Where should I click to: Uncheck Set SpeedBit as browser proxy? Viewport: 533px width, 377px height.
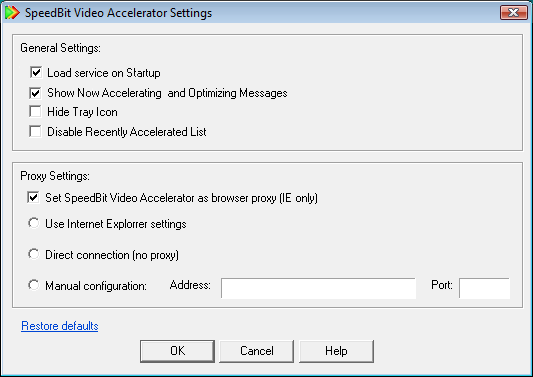tap(33, 198)
